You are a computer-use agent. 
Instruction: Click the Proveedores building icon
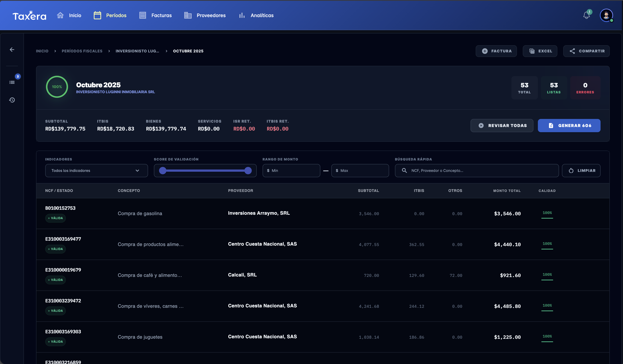(x=188, y=15)
